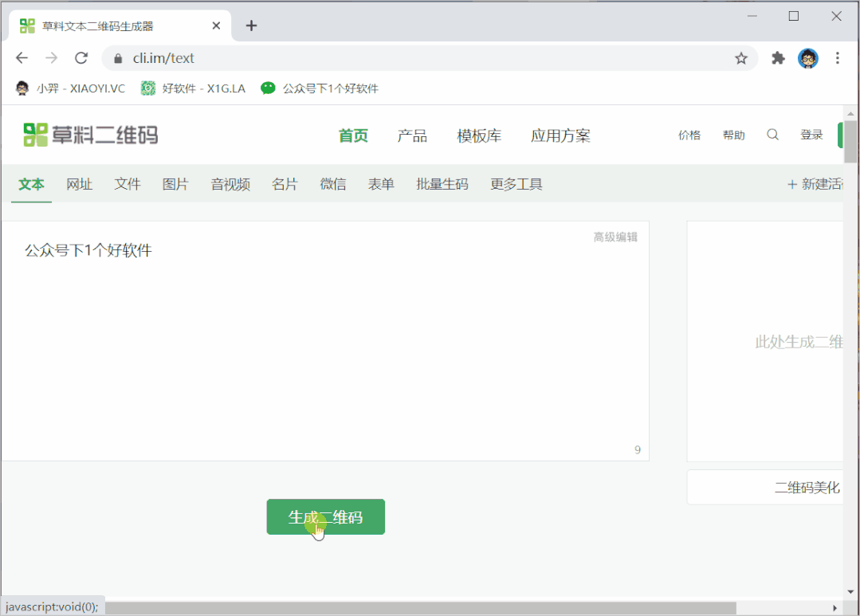Click the horizontal scrollbar right arrow
860x616 pixels.
[x=834, y=608]
